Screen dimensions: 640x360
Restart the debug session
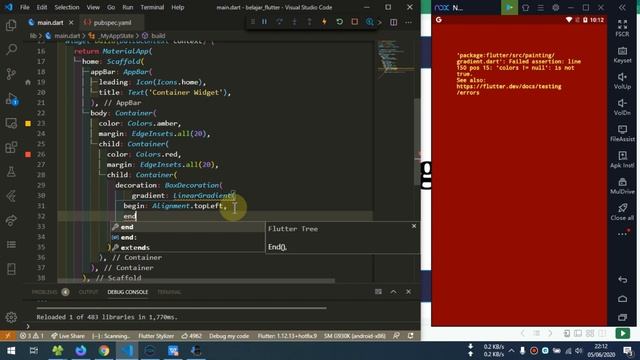point(339,22)
